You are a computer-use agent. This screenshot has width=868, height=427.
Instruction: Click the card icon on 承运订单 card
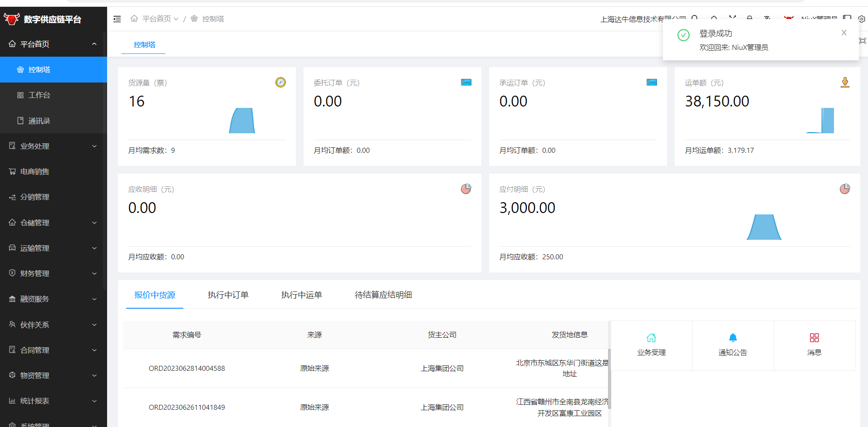click(652, 82)
